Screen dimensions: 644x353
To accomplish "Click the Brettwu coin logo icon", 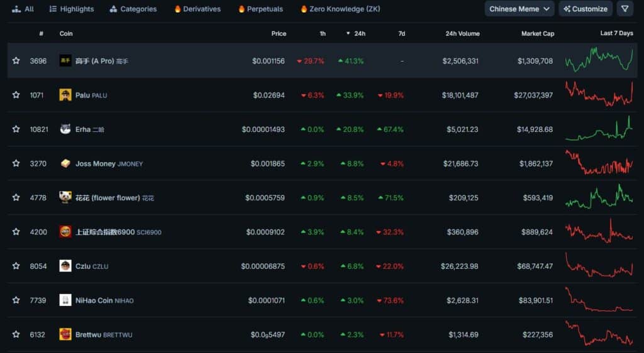I will [x=65, y=335].
